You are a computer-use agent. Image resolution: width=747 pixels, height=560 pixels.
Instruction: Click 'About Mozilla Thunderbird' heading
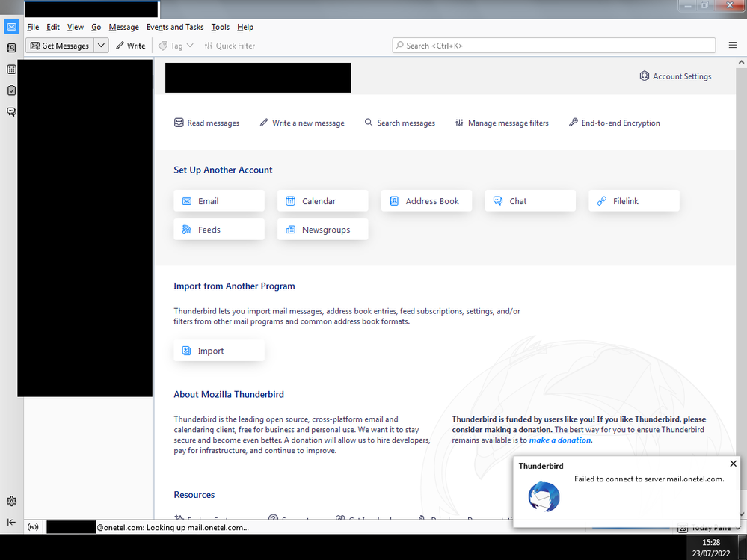[229, 394]
